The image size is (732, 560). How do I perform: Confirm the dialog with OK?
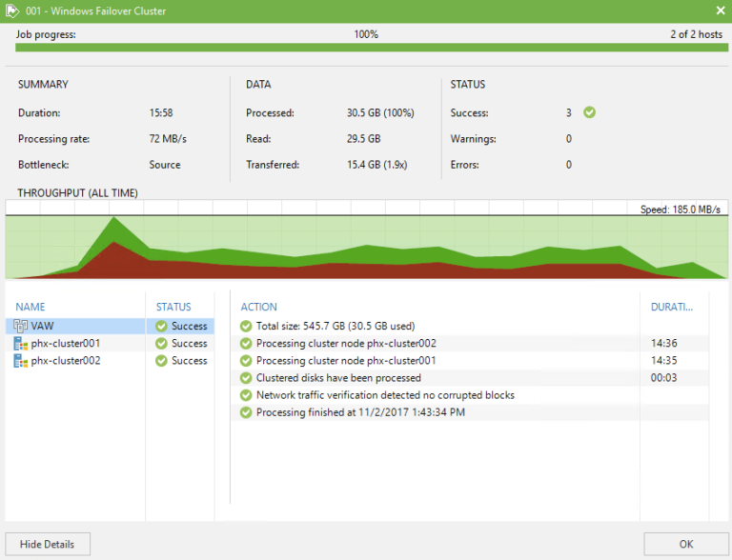pyautogui.click(x=686, y=544)
